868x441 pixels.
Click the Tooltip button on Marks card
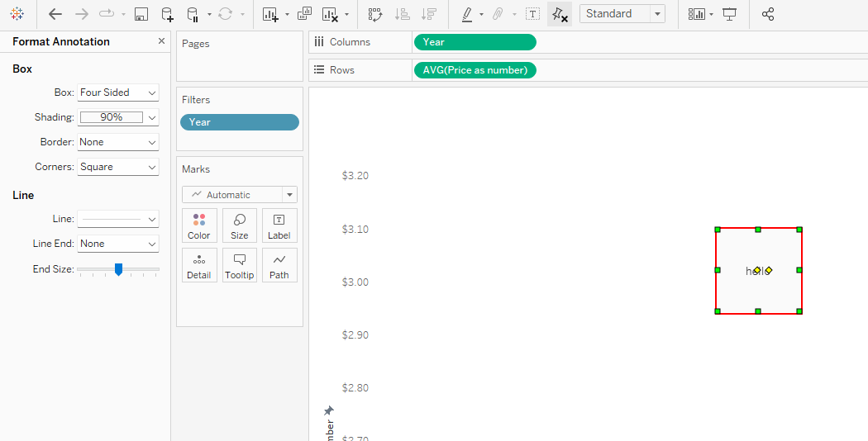click(x=239, y=265)
